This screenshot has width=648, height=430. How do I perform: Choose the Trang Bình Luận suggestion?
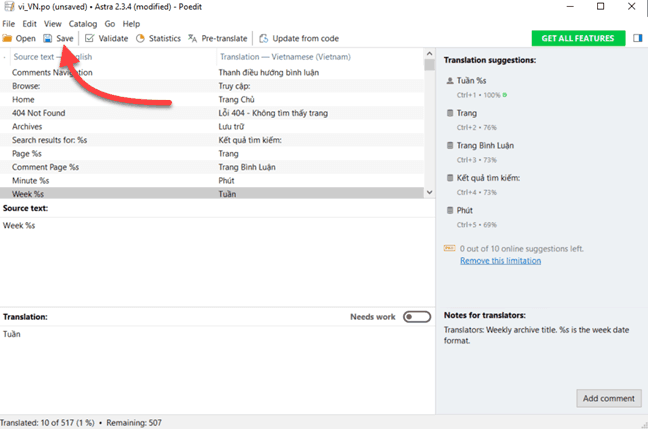486,145
